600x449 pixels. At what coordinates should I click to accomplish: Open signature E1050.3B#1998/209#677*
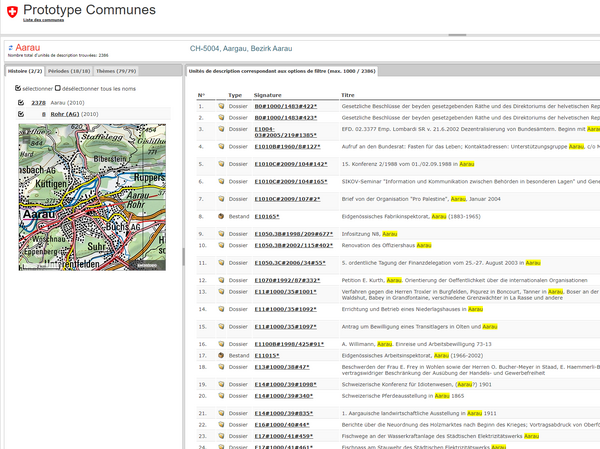coord(294,234)
